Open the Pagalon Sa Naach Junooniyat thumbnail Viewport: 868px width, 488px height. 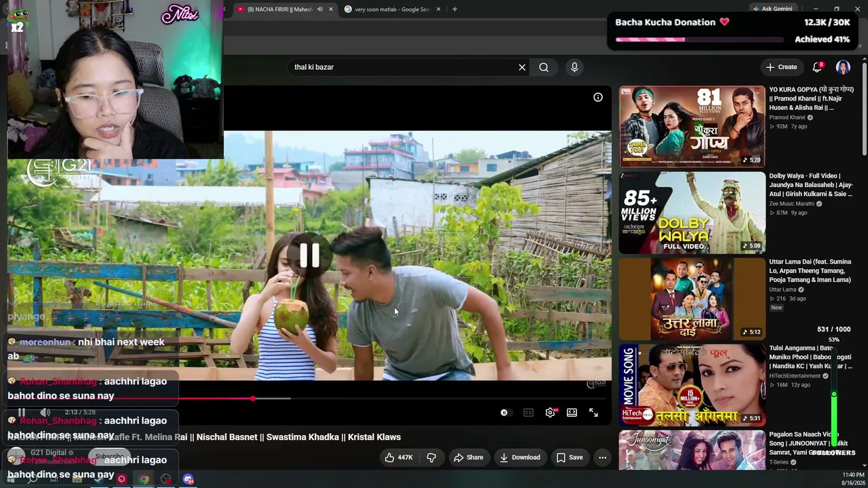(692, 450)
